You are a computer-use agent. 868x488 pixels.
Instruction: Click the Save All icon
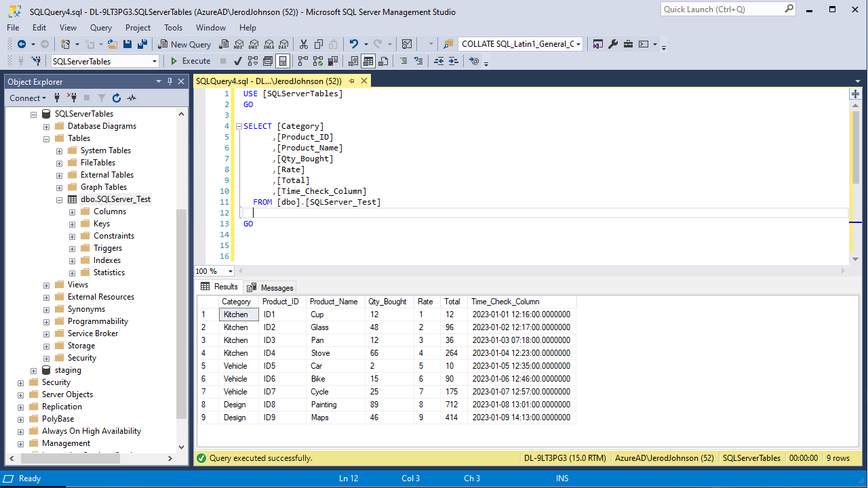pos(142,43)
